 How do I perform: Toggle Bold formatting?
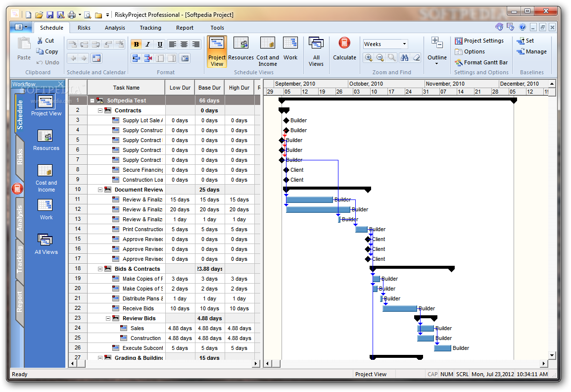137,44
